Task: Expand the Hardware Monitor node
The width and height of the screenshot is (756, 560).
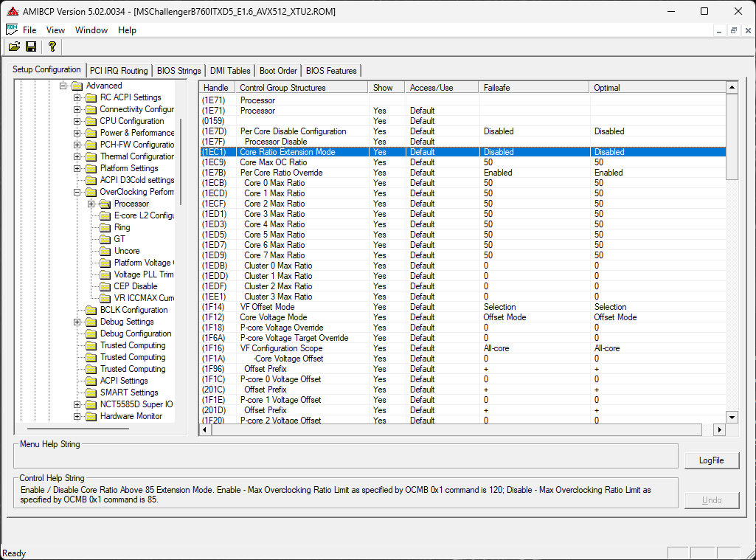Action: (x=77, y=416)
